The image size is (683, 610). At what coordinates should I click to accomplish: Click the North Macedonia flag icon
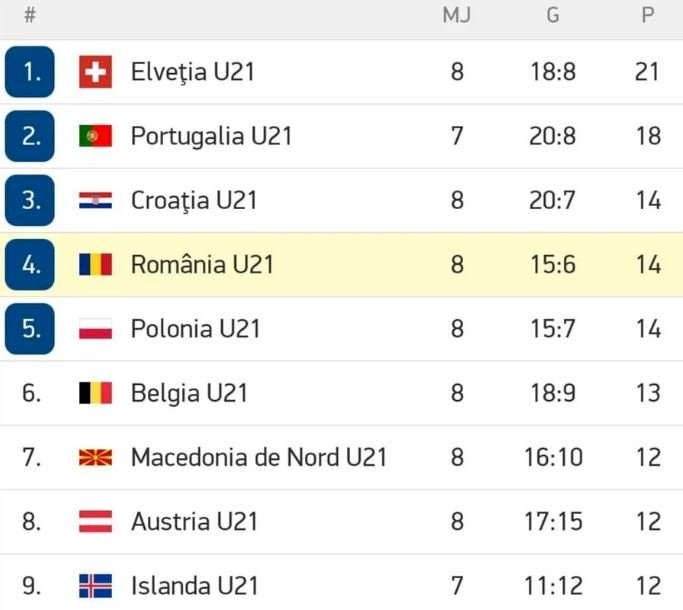95,458
